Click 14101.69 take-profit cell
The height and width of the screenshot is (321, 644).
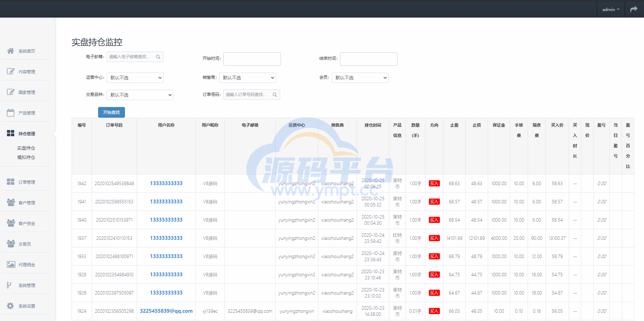(x=454, y=238)
